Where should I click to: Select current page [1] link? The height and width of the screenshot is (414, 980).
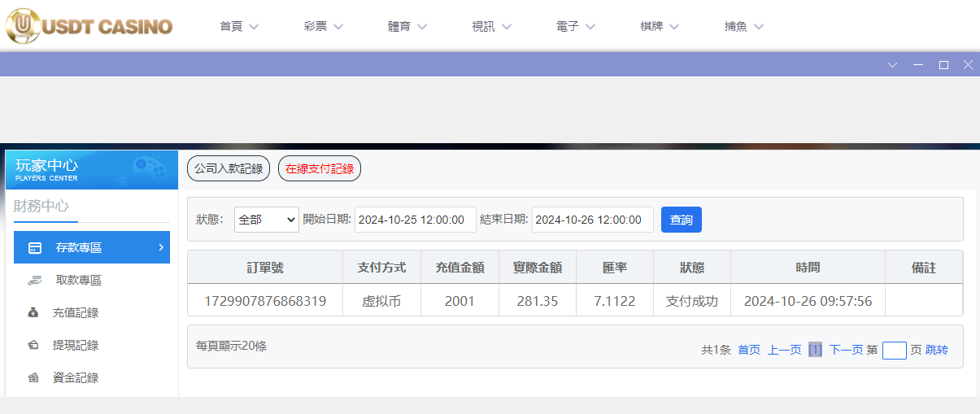coord(816,350)
